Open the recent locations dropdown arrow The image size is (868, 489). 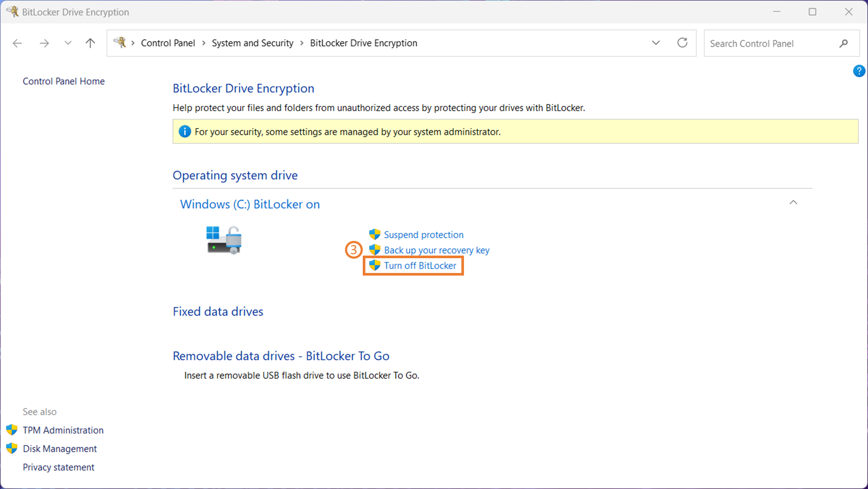click(x=68, y=43)
